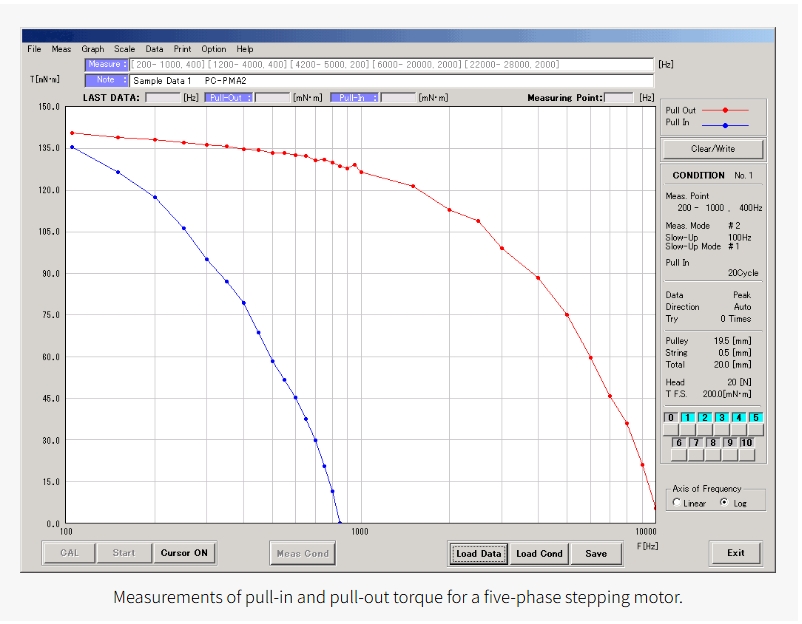Click the Measure label button
Image resolution: width=802 pixels, height=624 pixels.
[x=106, y=64]
